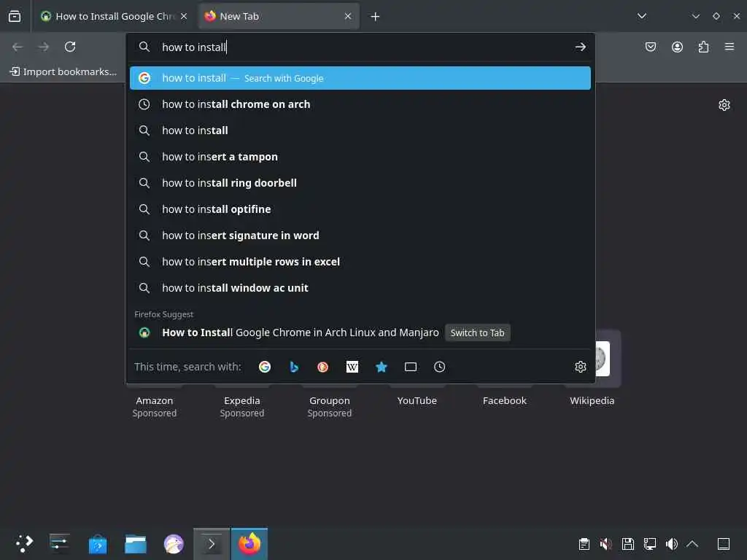
Task: Select the New Tab tab
Action: tap(279, 16)
